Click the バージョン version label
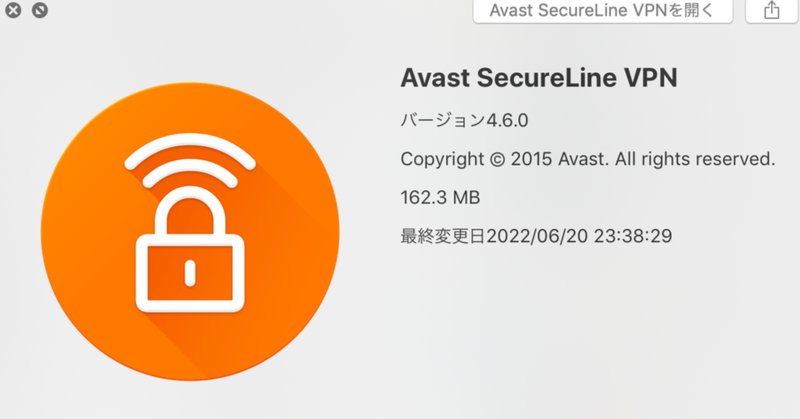 (x=442, y=121)
